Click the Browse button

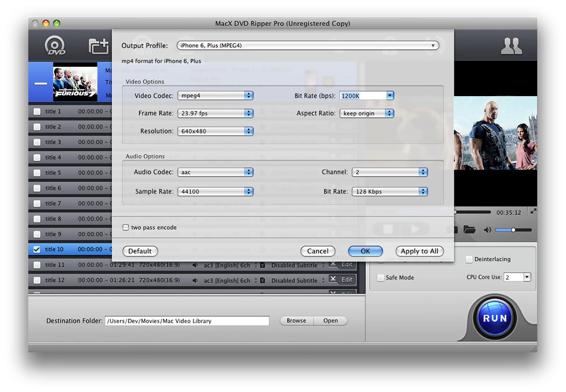[297, 321]
